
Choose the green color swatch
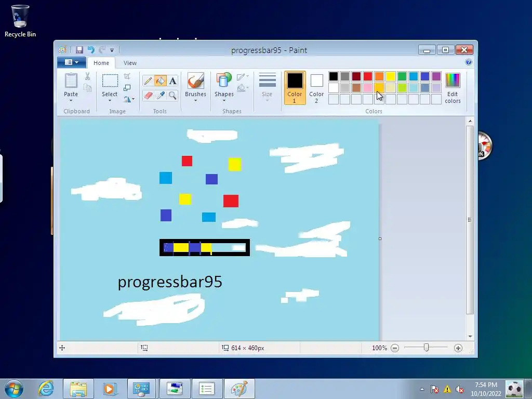[402, 76]
